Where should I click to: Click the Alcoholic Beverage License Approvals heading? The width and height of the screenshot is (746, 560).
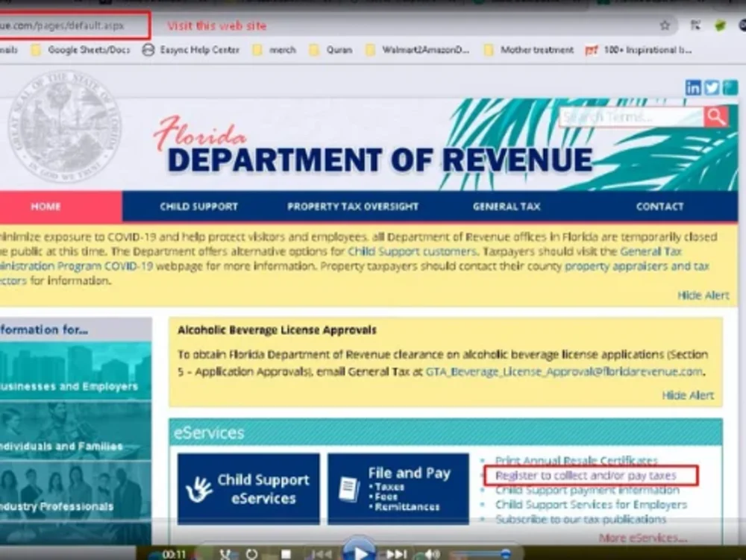277,330
